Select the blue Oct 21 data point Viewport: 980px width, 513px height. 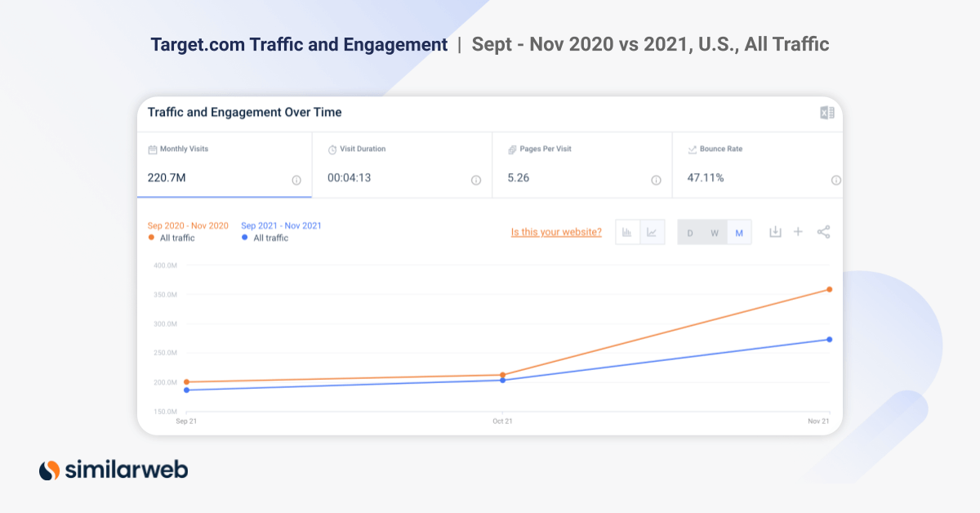(x=502, y=380)
